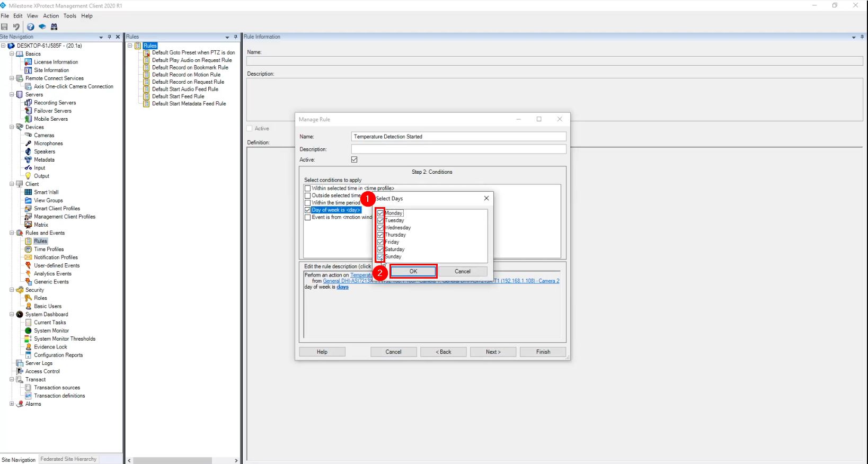Image resolution: width=868 pixels, height=464 pixels.
Task: Open Access Control in the navigation tree
Action: coord(42,371)
